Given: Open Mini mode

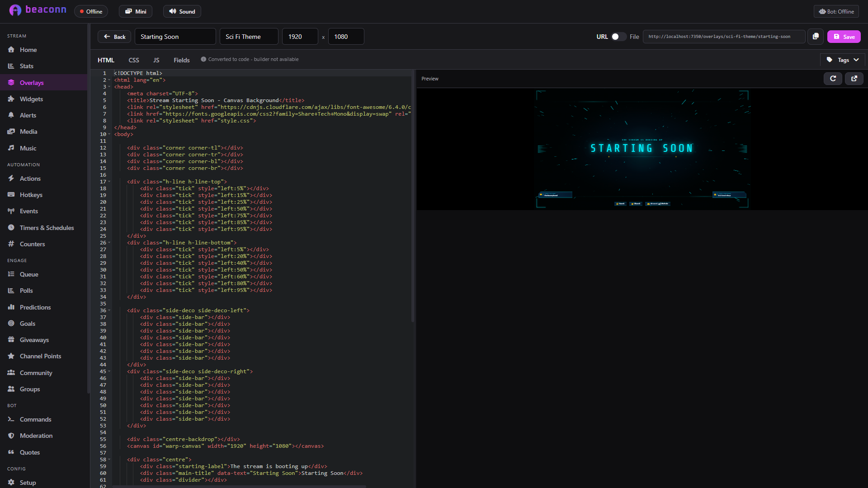Looking at the screenshot, I should point(136,11).
